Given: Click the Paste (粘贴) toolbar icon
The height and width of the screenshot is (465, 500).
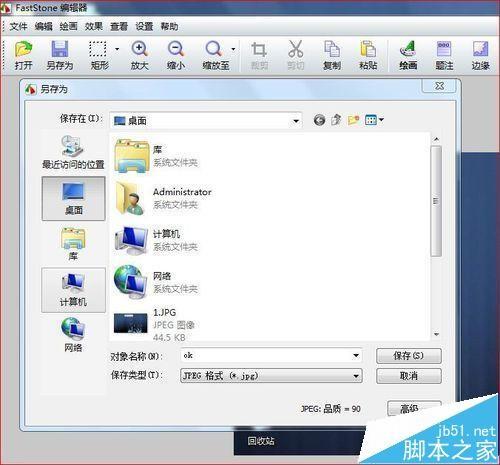Looking at the screenshot, I should click(368, 55).
